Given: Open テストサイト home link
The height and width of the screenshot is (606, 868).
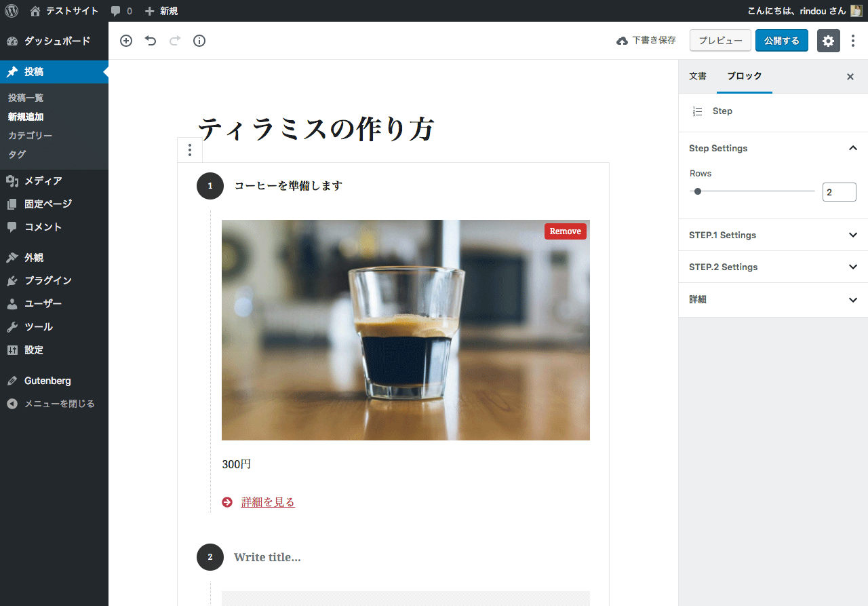Looking at the screenshot, I should [64, 11].
